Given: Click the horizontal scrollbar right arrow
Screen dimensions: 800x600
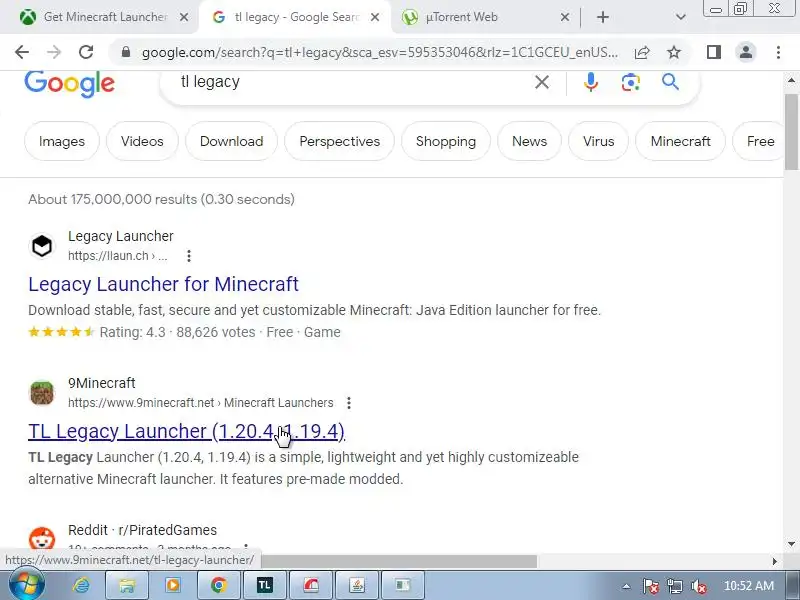Looking at the screenshot, I should [x=775, y=561].
